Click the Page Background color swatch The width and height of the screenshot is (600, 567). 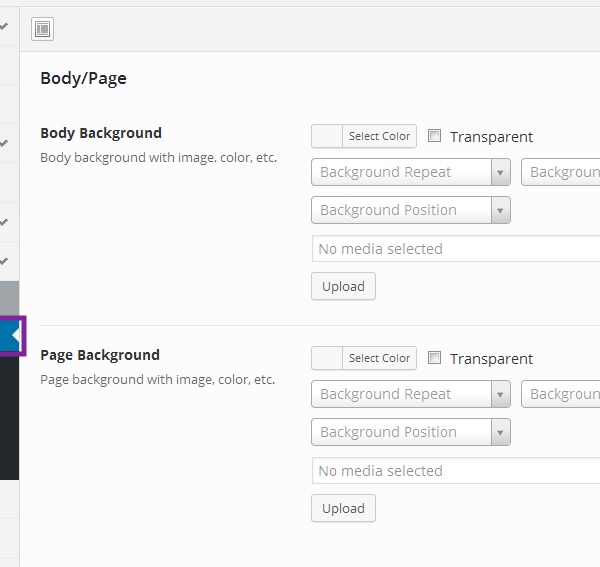(327, 358)
